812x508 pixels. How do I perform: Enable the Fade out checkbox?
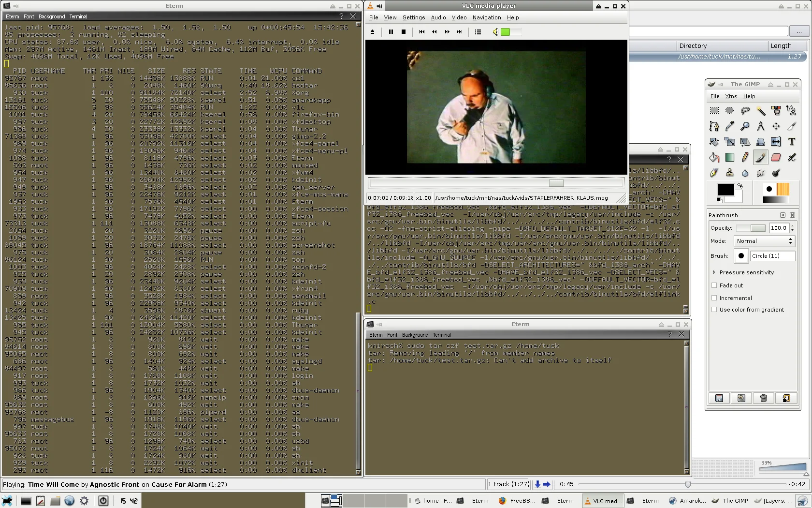click(x=714, y=285)
